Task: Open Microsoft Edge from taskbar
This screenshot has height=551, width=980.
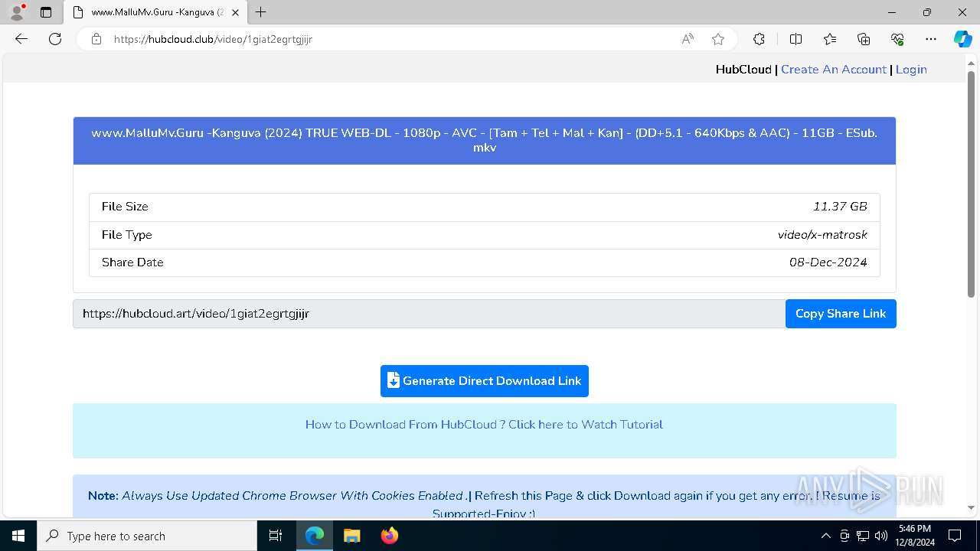Action: 315,536
